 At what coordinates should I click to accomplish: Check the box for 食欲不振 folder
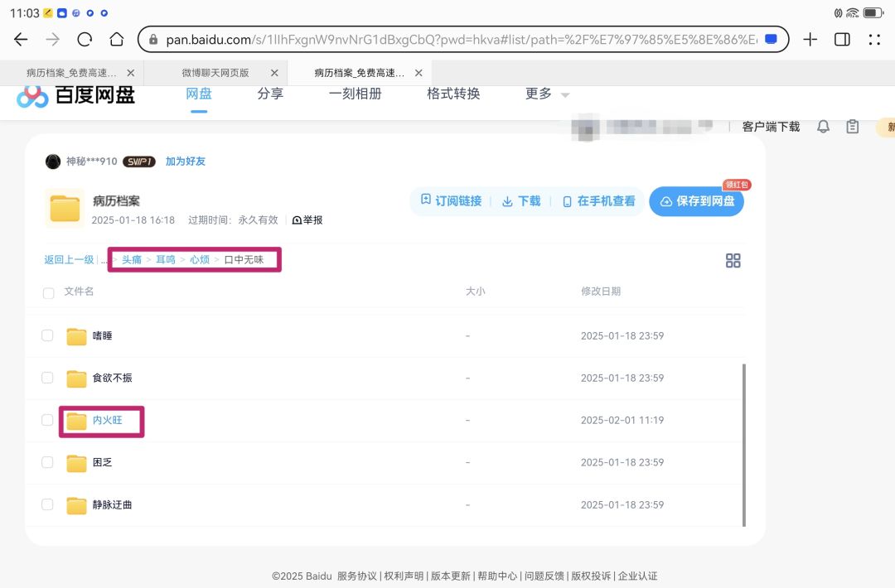click(47, 378)
